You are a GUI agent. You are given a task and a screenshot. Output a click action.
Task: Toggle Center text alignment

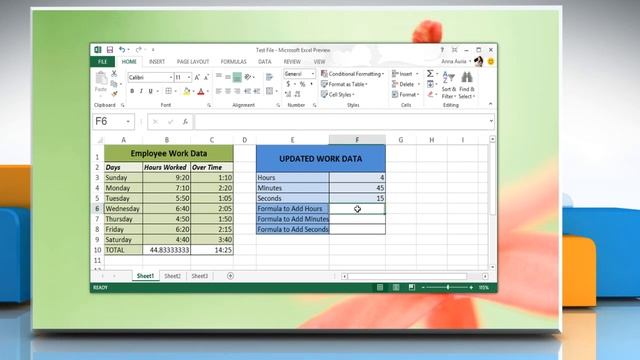(x=228, y=91)
